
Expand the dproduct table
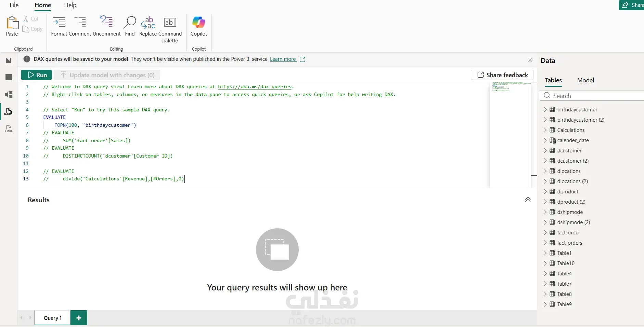[545, 191]
